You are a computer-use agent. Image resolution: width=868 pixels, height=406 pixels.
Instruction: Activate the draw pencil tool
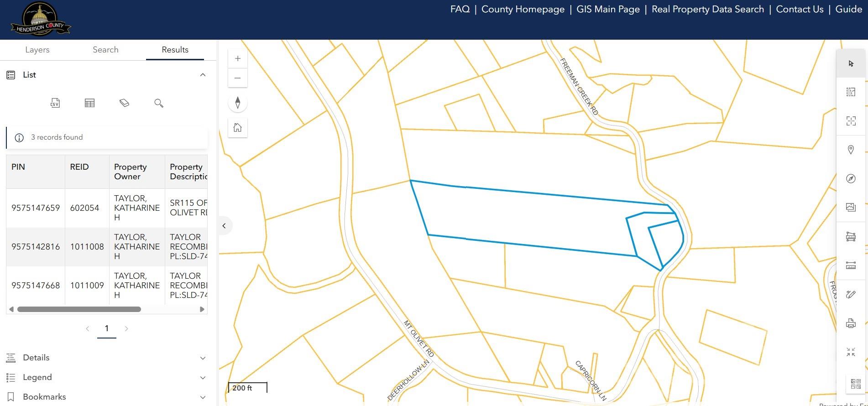click(x=851, y=294)
